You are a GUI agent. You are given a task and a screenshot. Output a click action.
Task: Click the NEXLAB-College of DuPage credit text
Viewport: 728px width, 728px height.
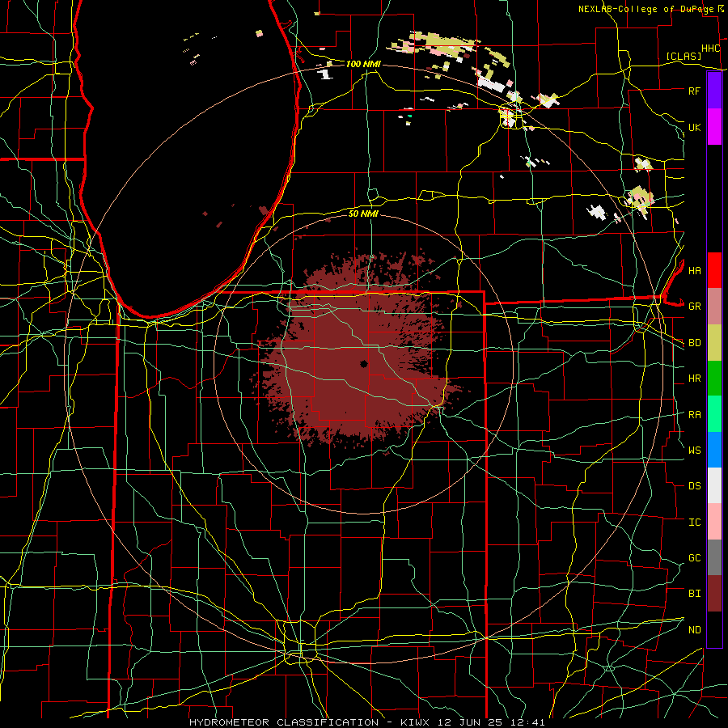(x=645, y=9)
